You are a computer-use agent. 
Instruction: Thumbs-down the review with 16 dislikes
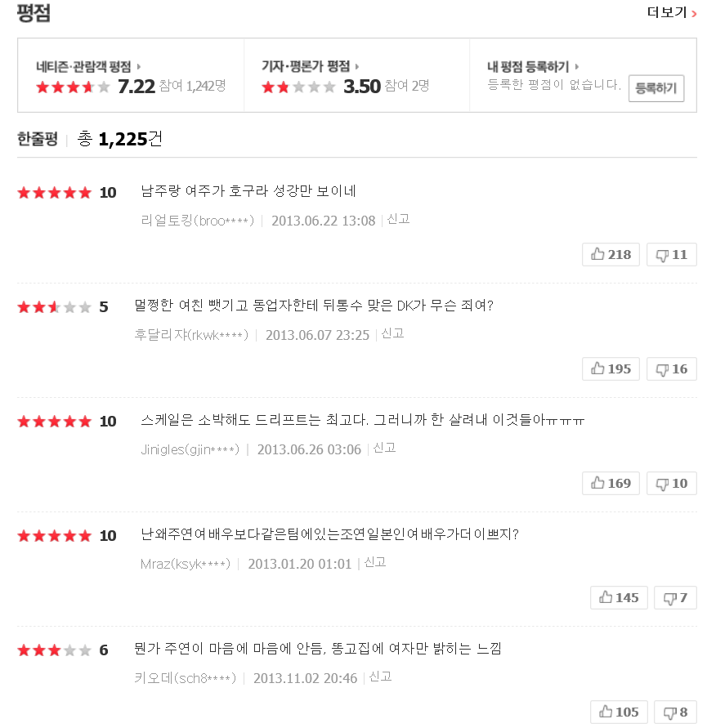tap(671, 369)
